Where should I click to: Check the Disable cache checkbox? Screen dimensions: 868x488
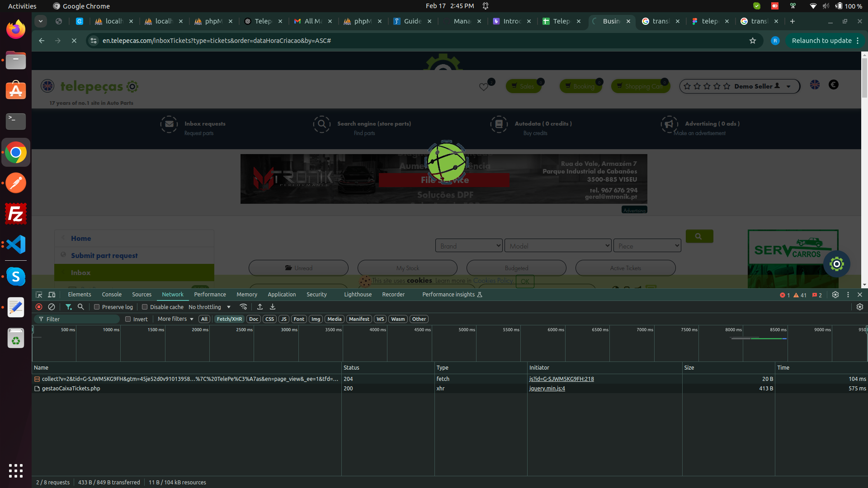[x=145, y=307]
